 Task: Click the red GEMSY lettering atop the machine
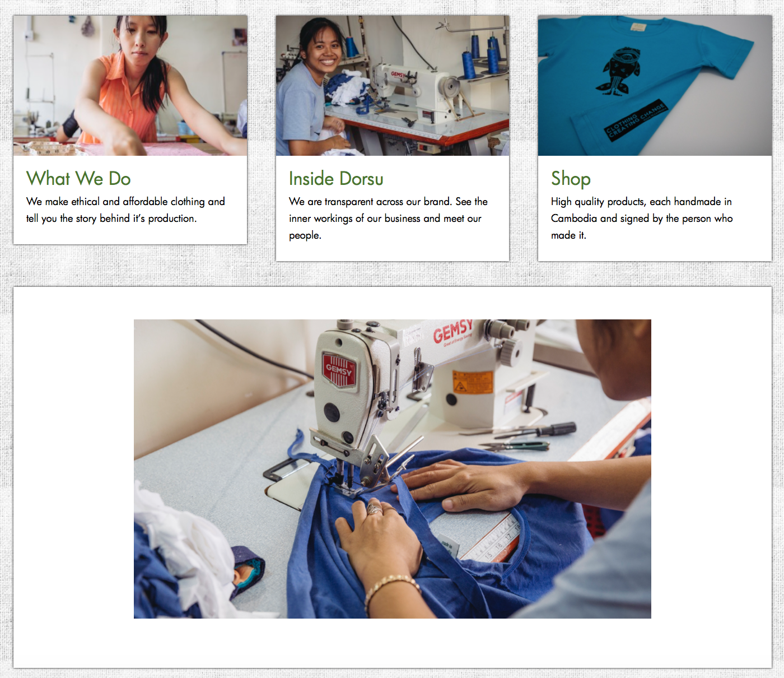(x=452, y=332)
